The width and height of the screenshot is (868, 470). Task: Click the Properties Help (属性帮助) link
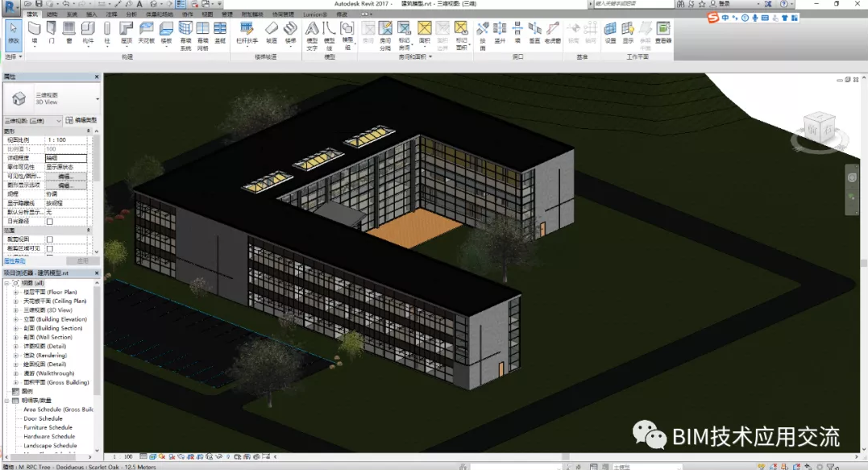tap(15, 260)
